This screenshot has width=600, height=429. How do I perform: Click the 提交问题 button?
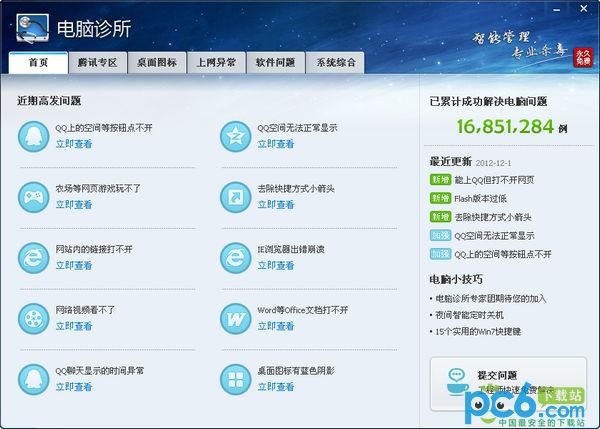coord(508,384)
